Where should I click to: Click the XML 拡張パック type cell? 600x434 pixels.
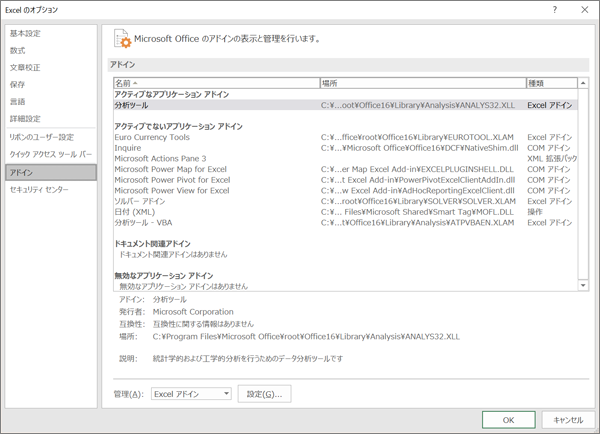552,158
